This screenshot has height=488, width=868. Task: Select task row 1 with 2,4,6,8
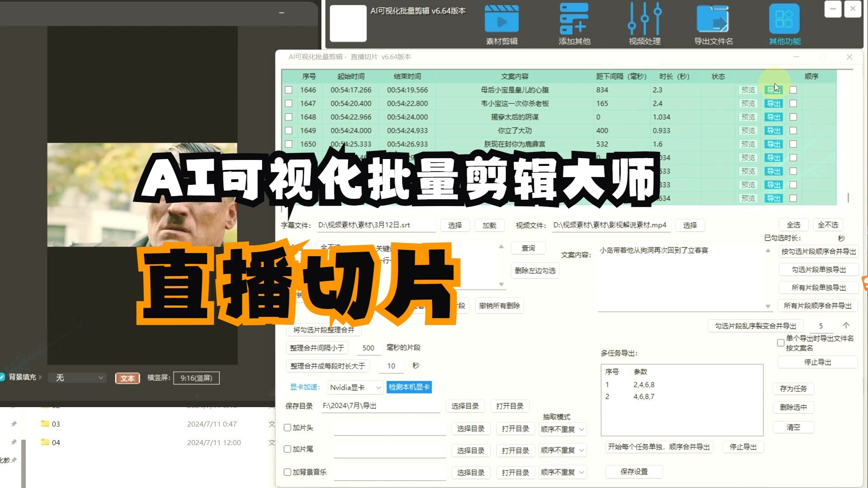(x=682, y=385)
